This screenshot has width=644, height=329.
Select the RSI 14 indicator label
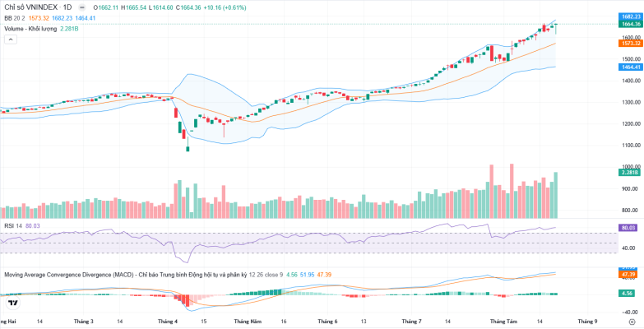coord(13,226)
